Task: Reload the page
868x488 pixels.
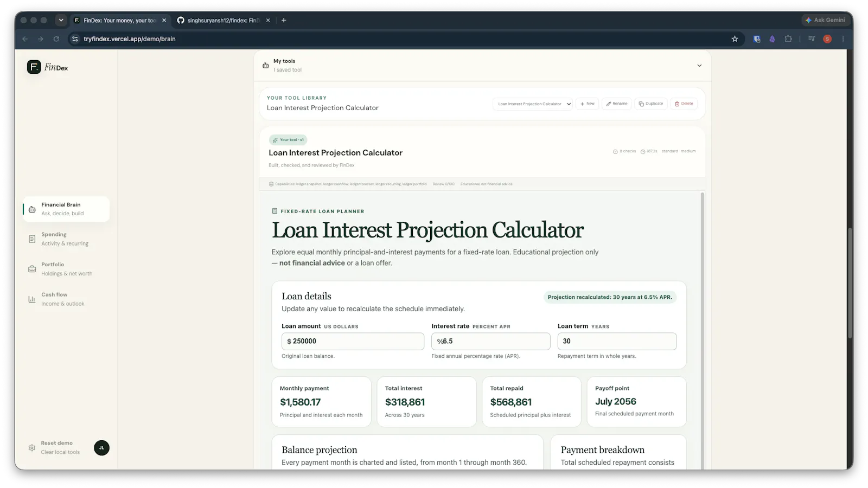Action: point(56,39)
